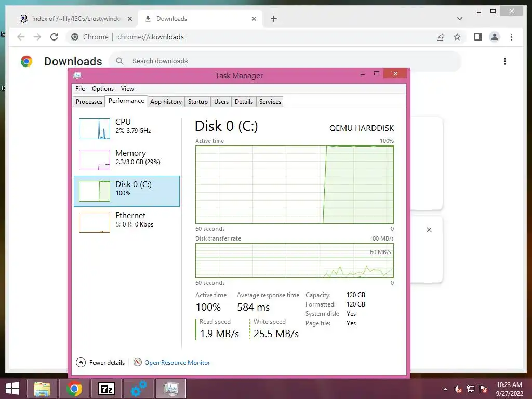The width and height of the screenshot is (532, 399).
Task: Switch to the Processes tab
Action: (x=89, y=102)
